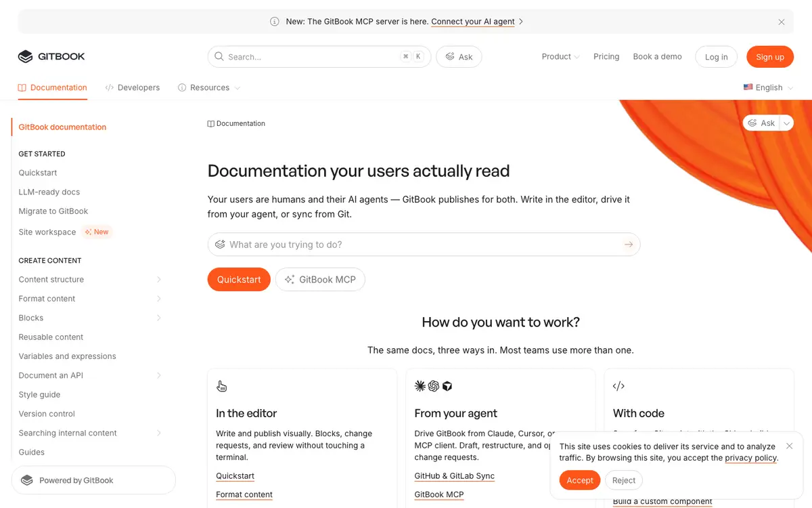Accept the cookies

pos(580,480)
